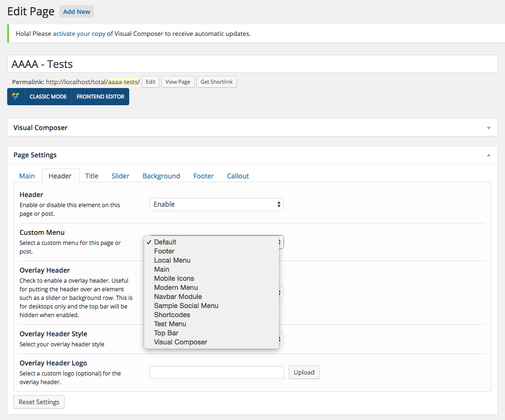Open the Background tab

click(161, 176)
